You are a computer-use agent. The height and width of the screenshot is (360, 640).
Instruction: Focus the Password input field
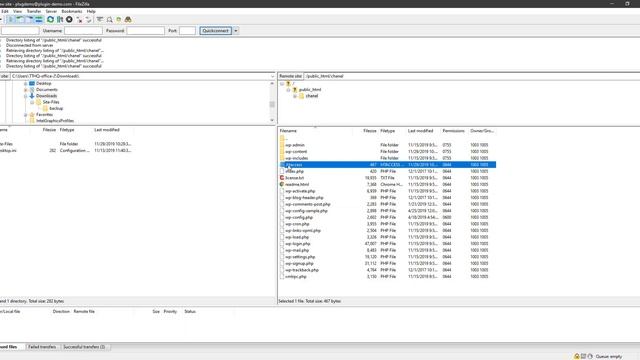146,31
